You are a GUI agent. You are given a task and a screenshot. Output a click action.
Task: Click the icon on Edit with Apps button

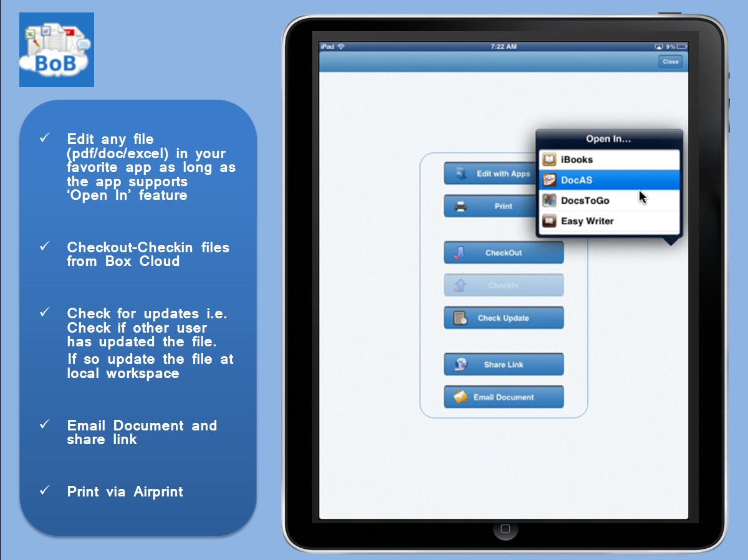[462, 174]
